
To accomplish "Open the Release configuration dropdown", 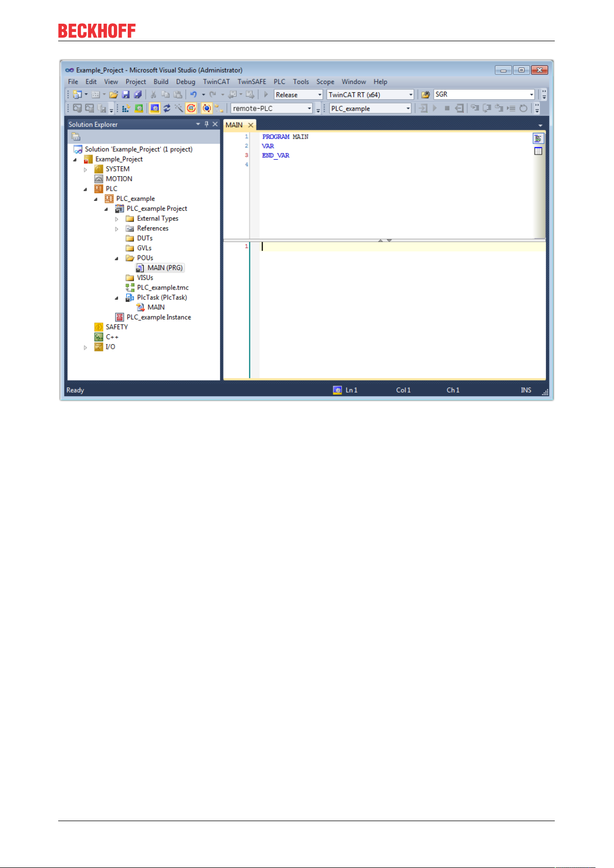I will click(x=319, y=95).
